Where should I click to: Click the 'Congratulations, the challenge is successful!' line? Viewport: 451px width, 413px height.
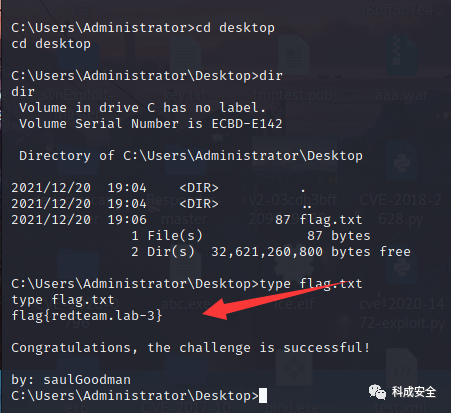pyautogui.click(x=191, y=348)
